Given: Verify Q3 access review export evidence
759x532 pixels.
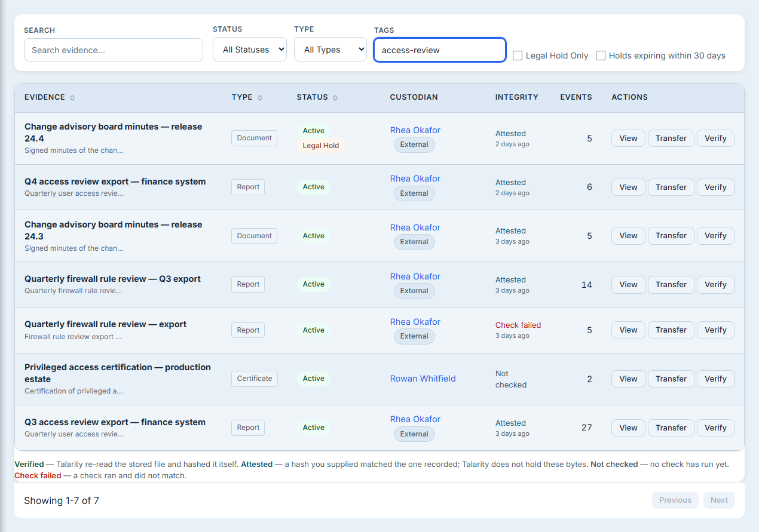Looking at the screenshot, I should tap(715, 428).
